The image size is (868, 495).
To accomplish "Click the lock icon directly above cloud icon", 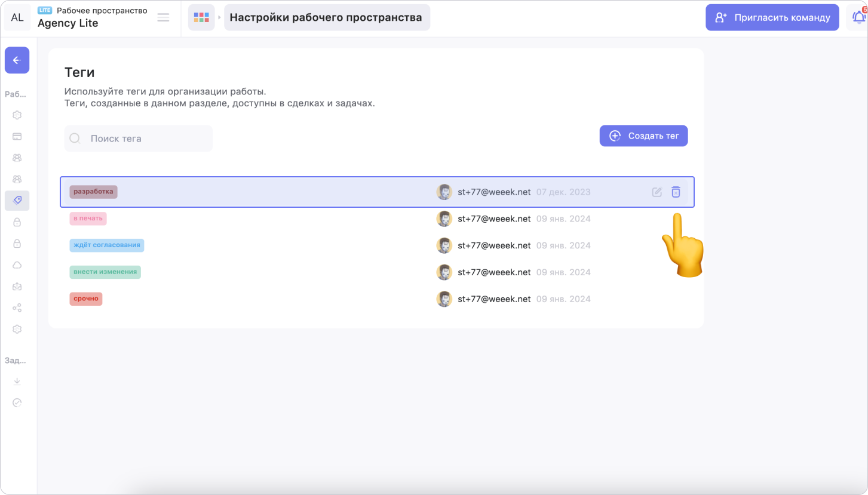I will [17, 244].
